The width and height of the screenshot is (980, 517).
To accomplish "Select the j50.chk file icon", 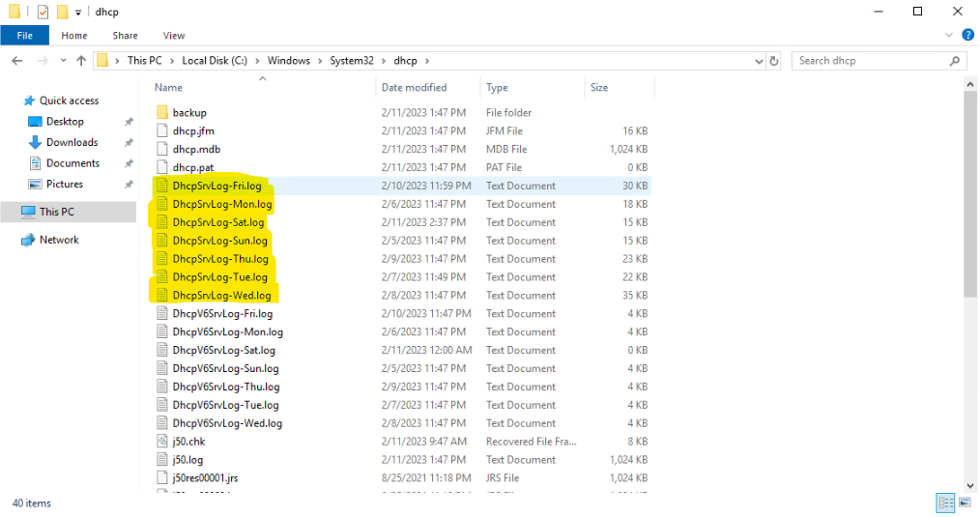I will [x=162, y=442].
